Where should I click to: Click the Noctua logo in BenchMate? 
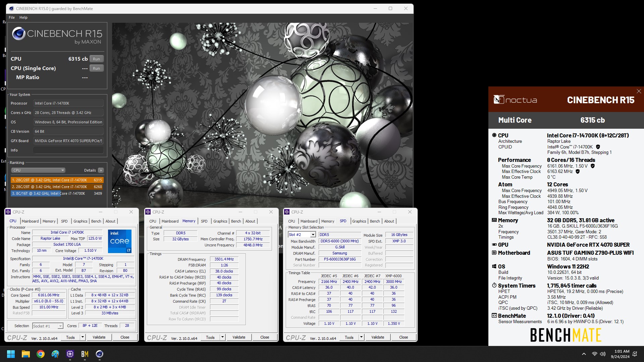click(x=515, y=100)
